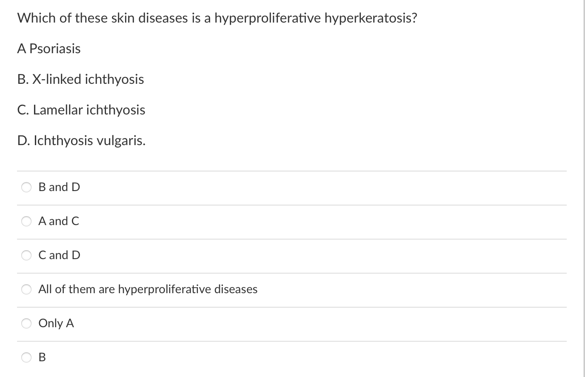
Task: Click the answer text mentioning all diseases
Action: pyautogui.click(x=148, y=289)
